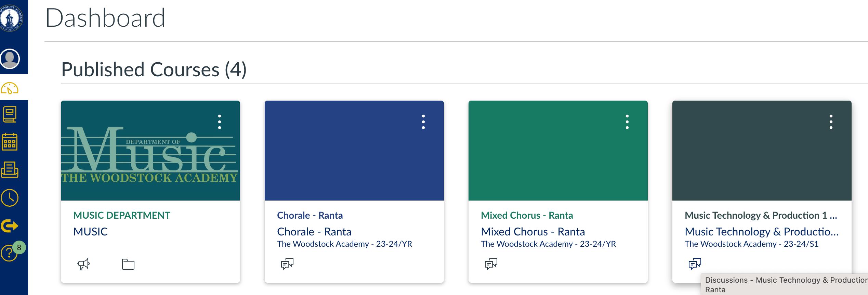Screen dimensions: 868x295
Task: Open Help with the 8 badge
Action: pyautogui.click(x=9, y=253)
